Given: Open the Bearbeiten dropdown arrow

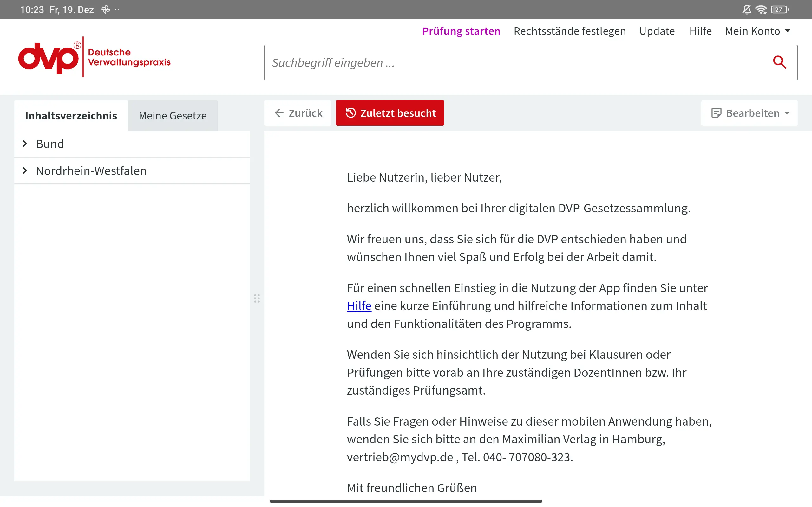Looking at the screenshot, I should (x=787, y=113).
